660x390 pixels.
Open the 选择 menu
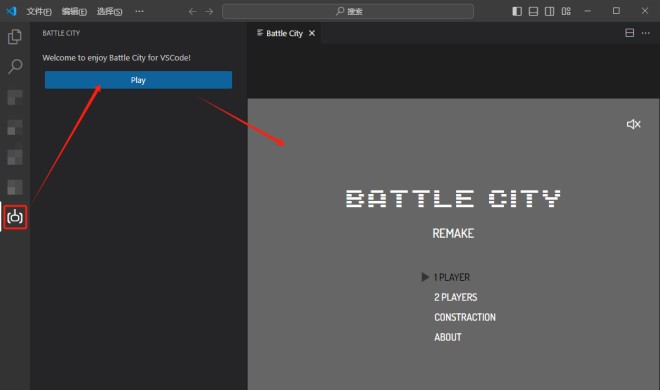109,11
